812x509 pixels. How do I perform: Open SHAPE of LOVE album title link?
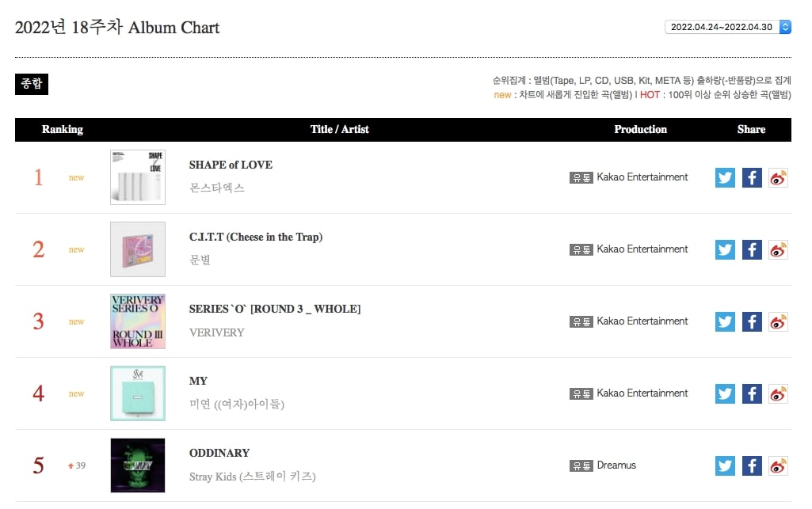[231, 165]
